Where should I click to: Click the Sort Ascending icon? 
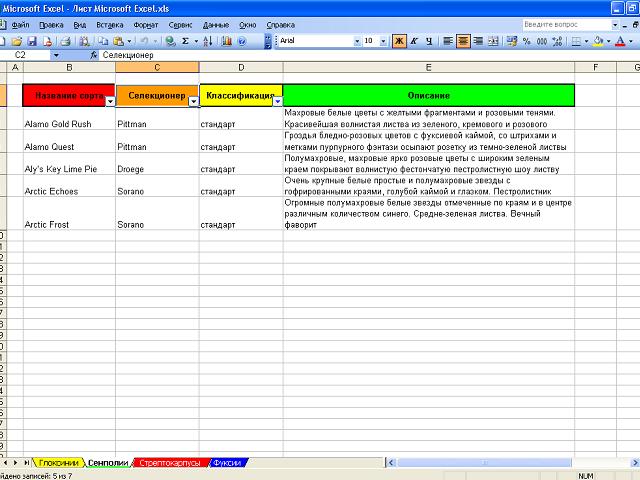point(210,41)
